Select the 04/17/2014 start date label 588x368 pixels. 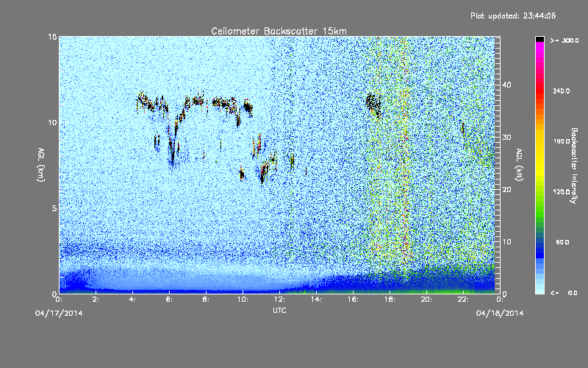59,314
